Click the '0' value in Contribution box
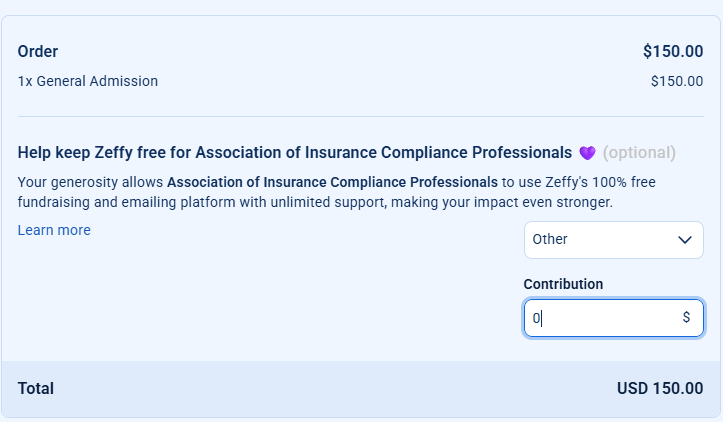Viewport: 723px width, 422px height. (x=536, y=318)
